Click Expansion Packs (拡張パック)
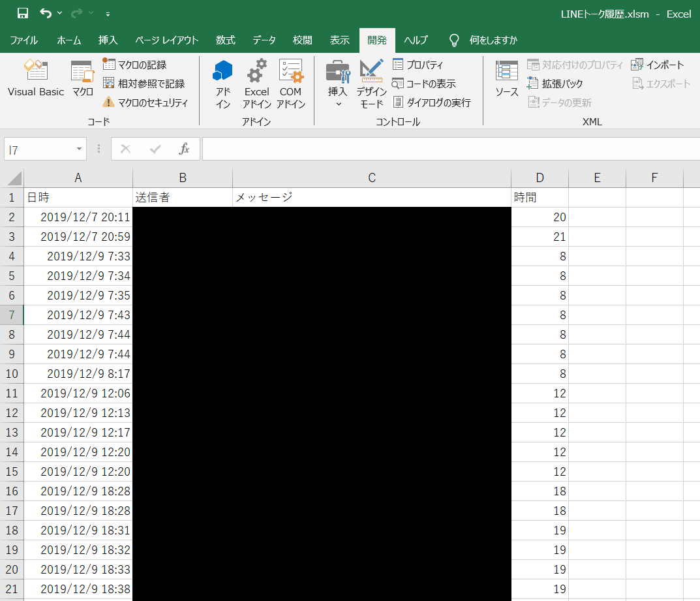 pyautogui.click(x=555, y=84)
